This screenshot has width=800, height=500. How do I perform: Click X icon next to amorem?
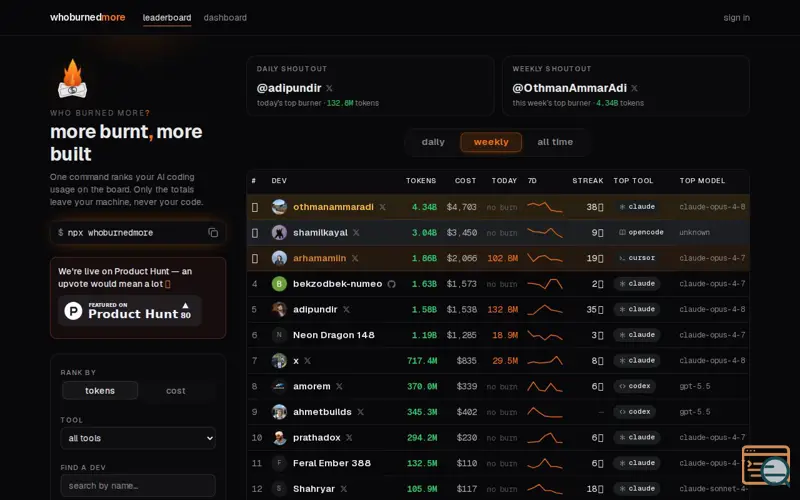[339, 386]
